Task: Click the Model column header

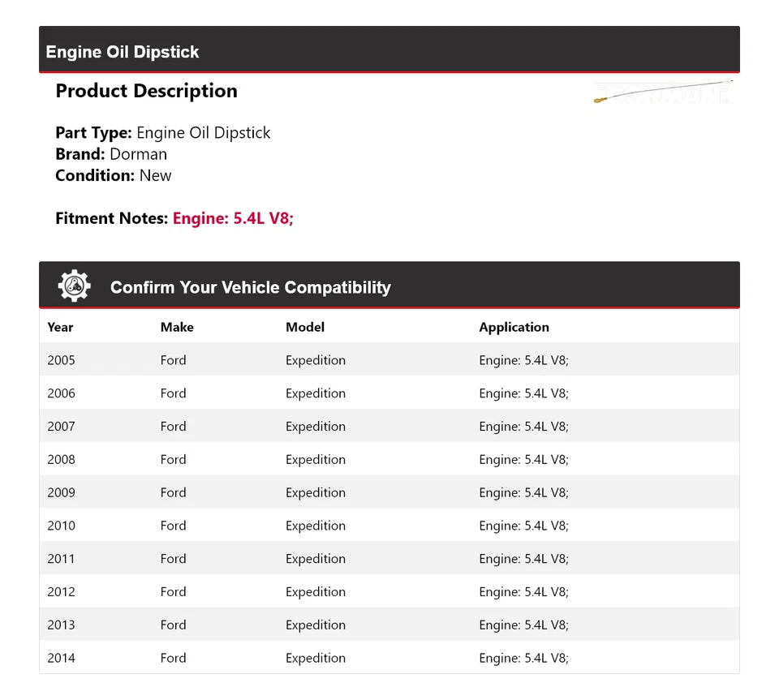Action: point(305,327)
